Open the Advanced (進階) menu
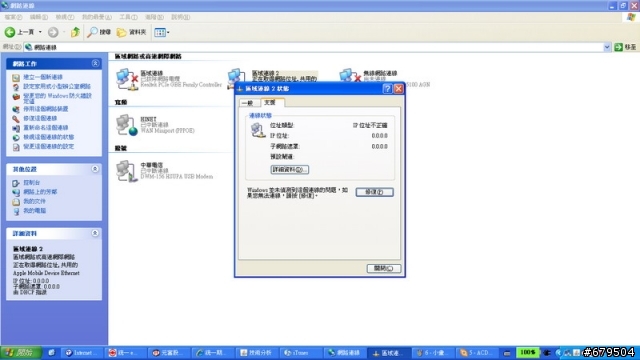 (x=154, y=17)
